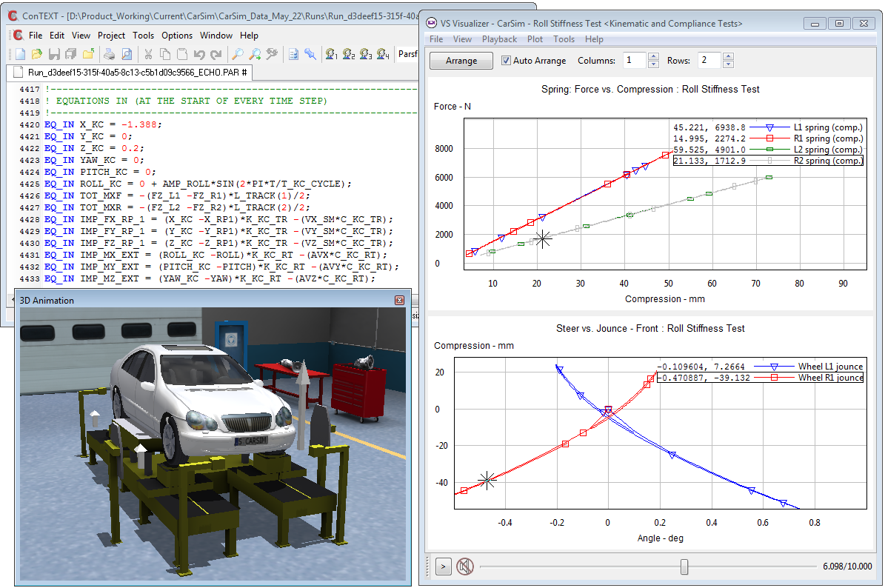Click code line 4420 setting X_KC

click(103, 124)
